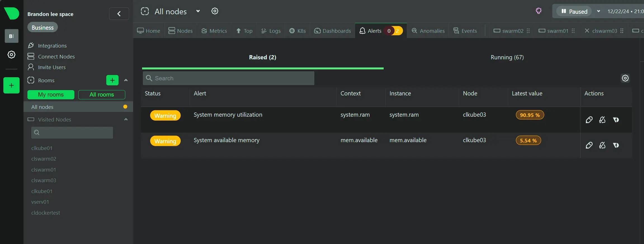
Task: Collapse the Rooms section
Action: pyautogui.click(x=126, y=80)
